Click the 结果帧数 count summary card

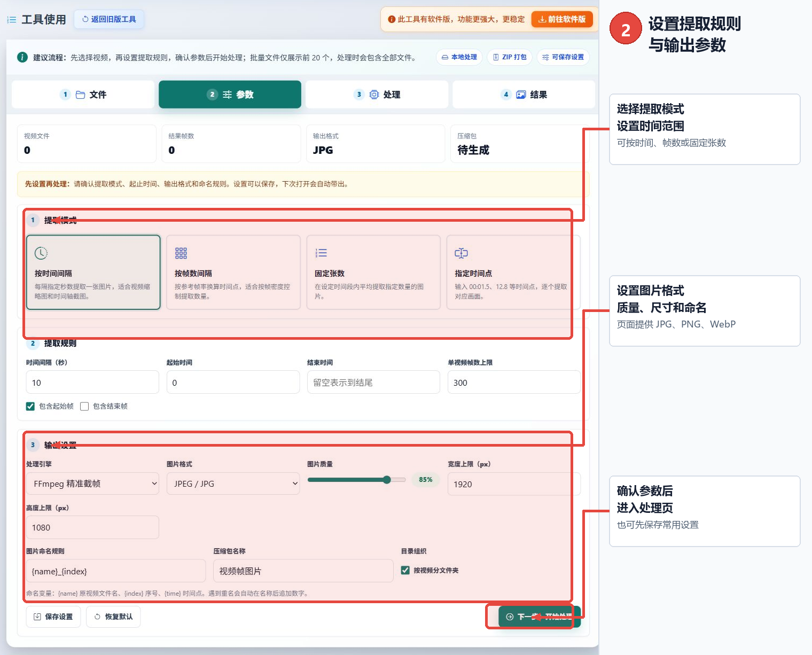(x=231, y=144)
